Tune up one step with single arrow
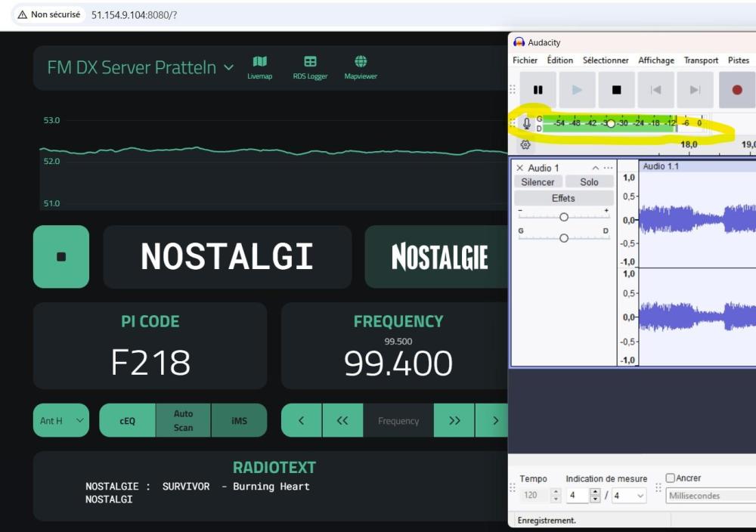The image size is (756, 532). (492, 420)
